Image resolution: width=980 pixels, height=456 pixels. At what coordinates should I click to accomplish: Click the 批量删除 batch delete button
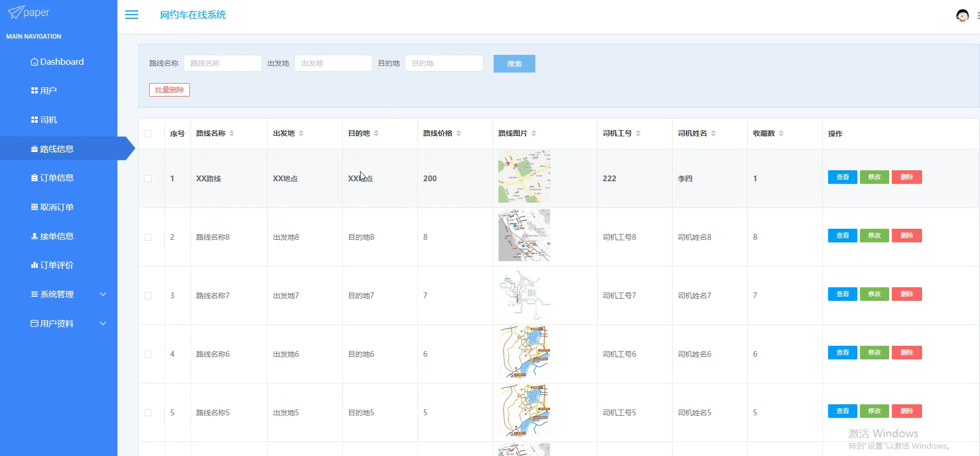169,90
